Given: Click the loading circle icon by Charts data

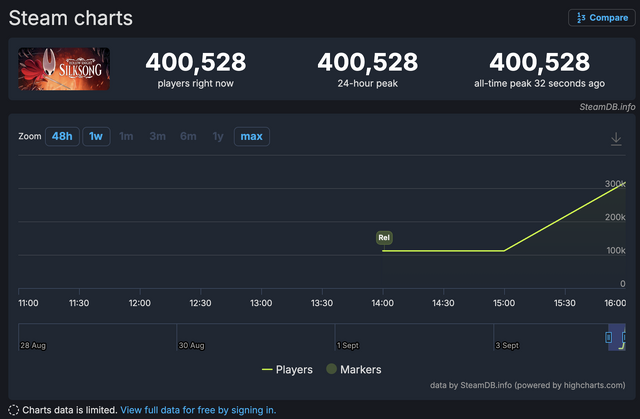Looking at the screenshot, I should (x=13, y=410).
